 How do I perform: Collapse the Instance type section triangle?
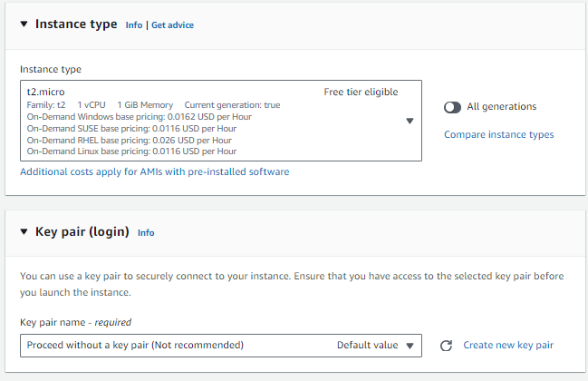(x=24, y=24)
